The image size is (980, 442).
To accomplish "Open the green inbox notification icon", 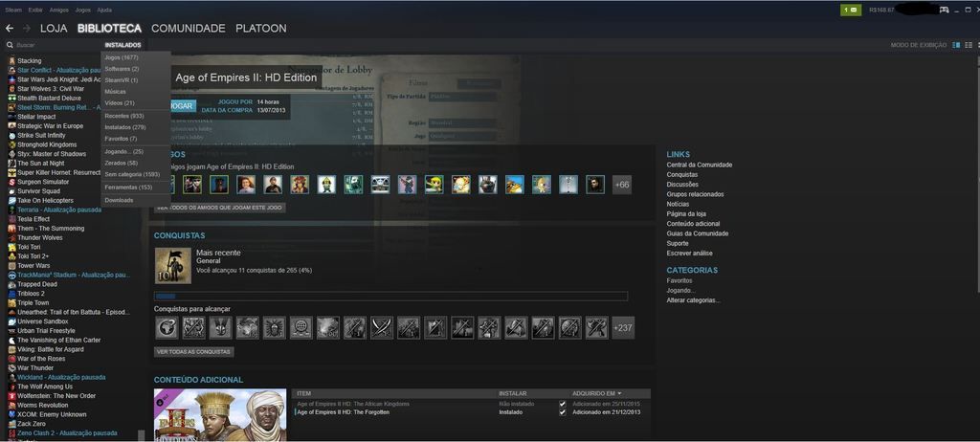I will (851, 10).
